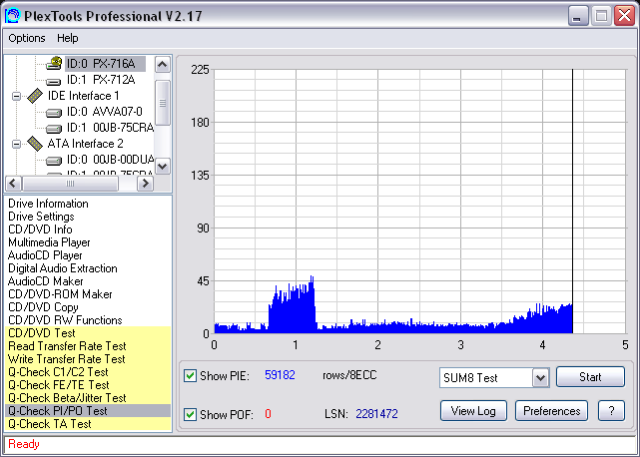Select Digital Audio Extraction

tap(62, 268)
